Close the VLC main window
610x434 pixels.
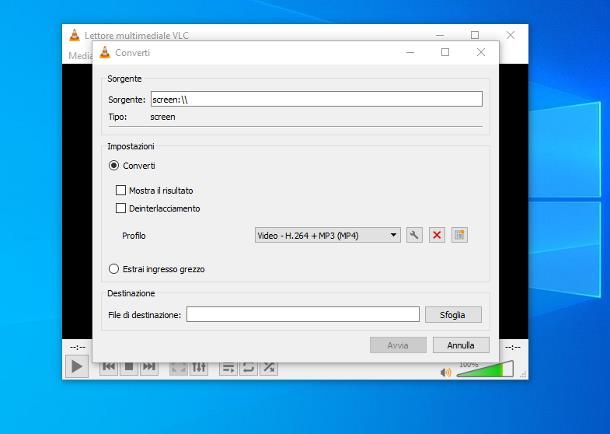pyautogui.click(x=510, y=35)
